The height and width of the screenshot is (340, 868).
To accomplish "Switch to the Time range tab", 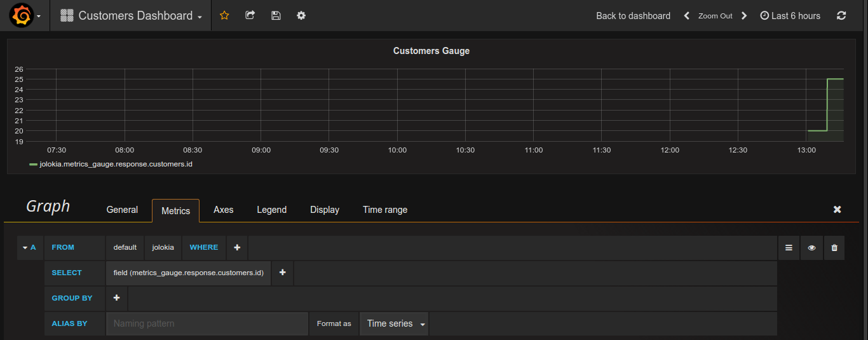I will click(x=385, y=210).
